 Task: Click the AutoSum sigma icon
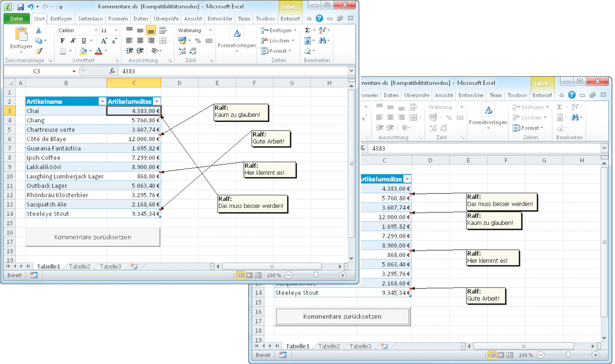tap(307, 30)
